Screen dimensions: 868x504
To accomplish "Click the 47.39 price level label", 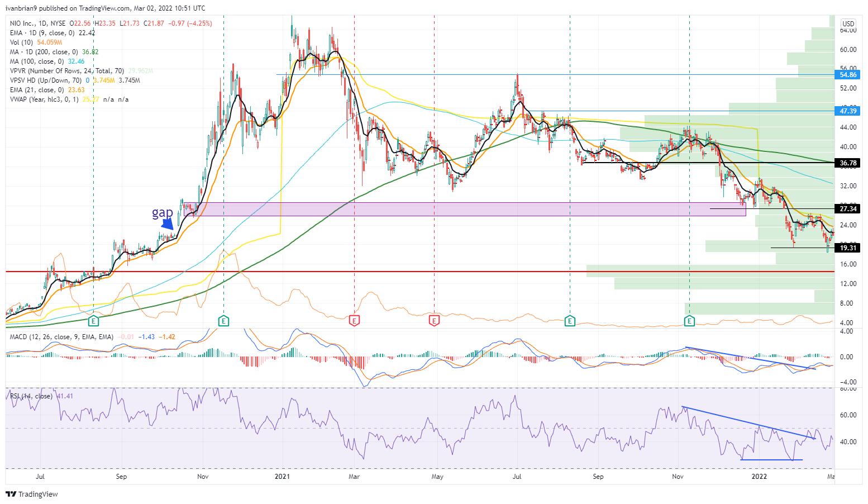I will 848,111.
